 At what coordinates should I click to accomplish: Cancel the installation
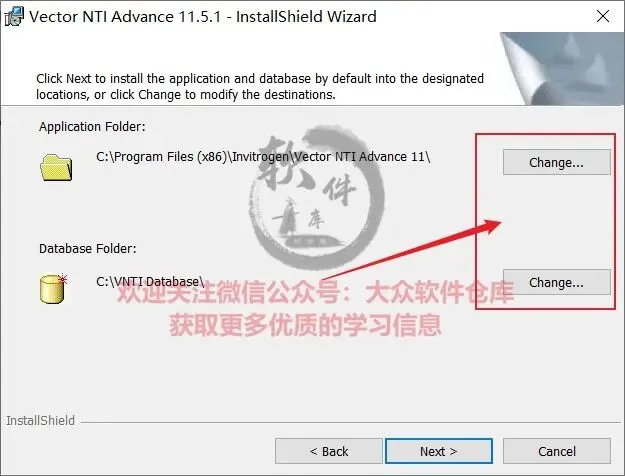pos(556,451)
